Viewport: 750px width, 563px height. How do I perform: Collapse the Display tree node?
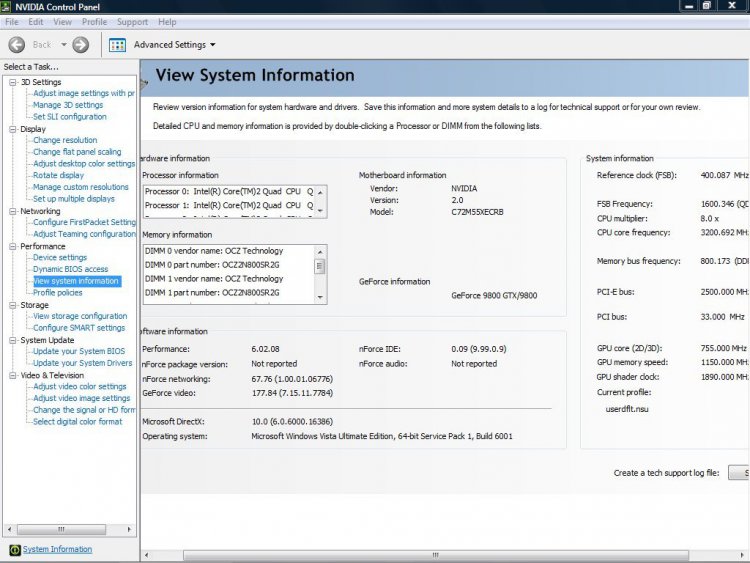[13, 129]
